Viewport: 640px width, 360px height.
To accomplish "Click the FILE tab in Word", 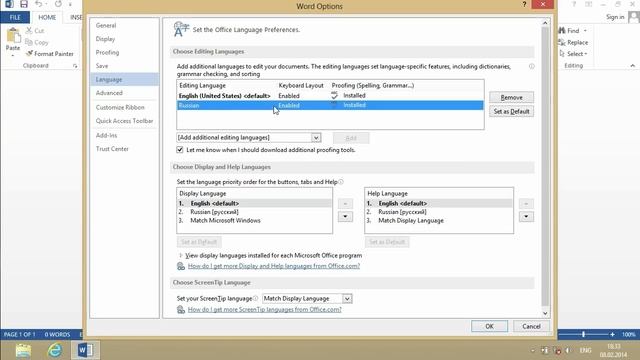I will point(15,17).
